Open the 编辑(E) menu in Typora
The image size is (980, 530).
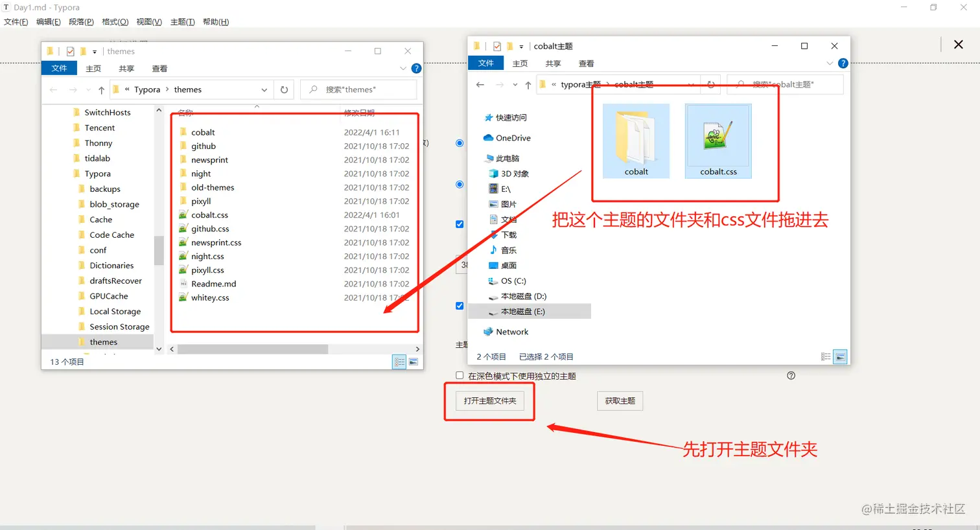coord(48,22)
